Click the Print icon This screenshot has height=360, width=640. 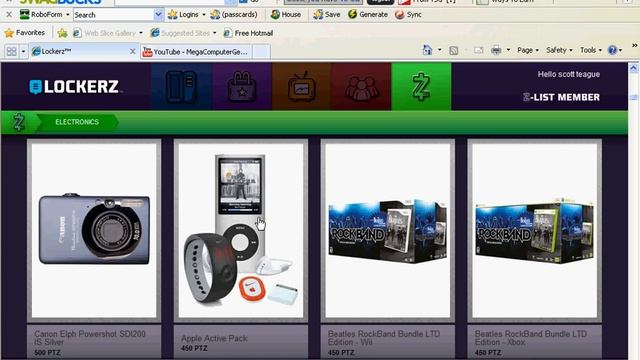(x=496, y=50)
